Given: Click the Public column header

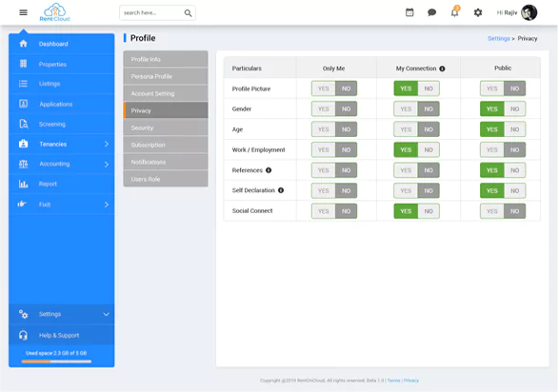Looking at the screenshot, I should [x=503, y=68].
